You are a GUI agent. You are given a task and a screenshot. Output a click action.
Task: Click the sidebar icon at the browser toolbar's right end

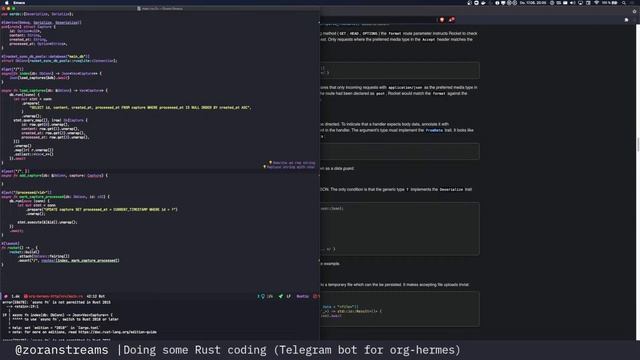[627, 20]
